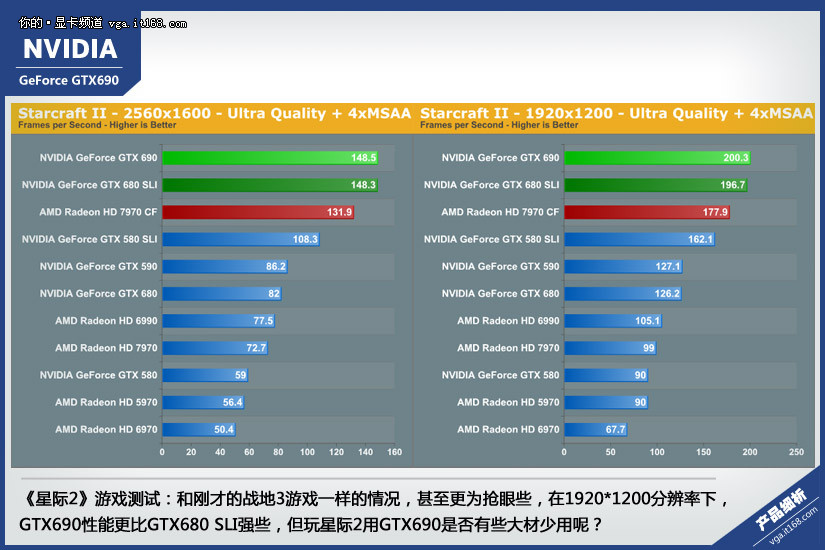Click the 105.1 HD 6990 bar
This screenshot has height=550, width=825.
point(613,321)
